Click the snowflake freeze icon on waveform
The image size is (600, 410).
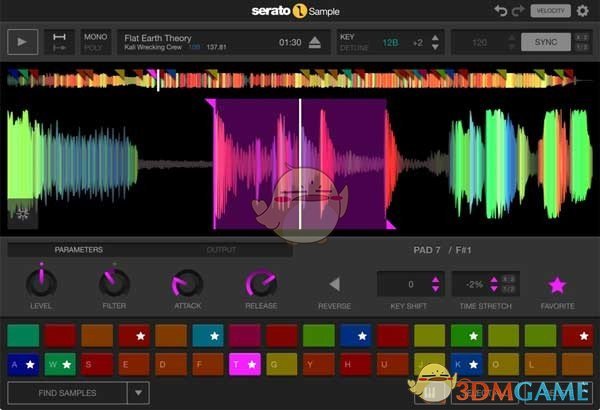click(22, 214)
